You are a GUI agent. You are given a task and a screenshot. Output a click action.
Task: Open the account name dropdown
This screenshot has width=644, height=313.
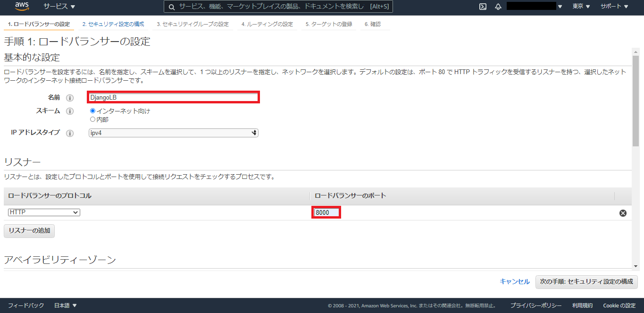[535, 7]
